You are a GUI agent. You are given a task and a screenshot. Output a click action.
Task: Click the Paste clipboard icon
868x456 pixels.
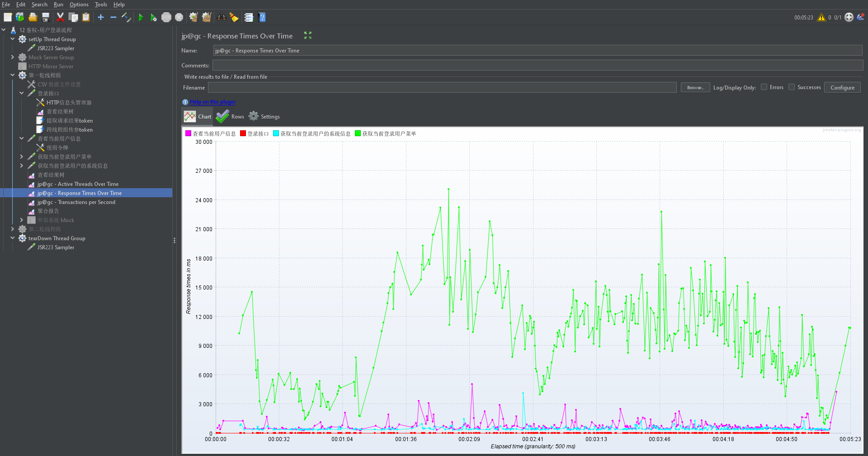tap(85, 17)
